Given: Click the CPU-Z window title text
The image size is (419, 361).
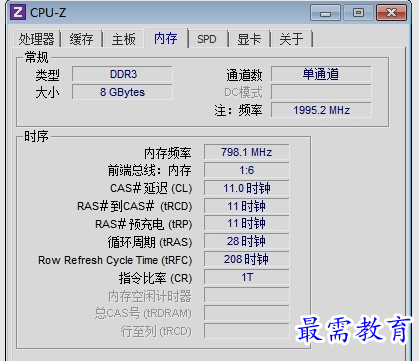Looking at the screenshot, I should click(48, 13).
